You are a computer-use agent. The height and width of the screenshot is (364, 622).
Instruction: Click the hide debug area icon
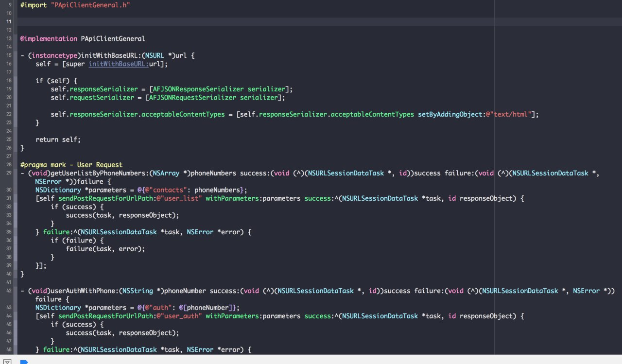[x=7, y=362]
